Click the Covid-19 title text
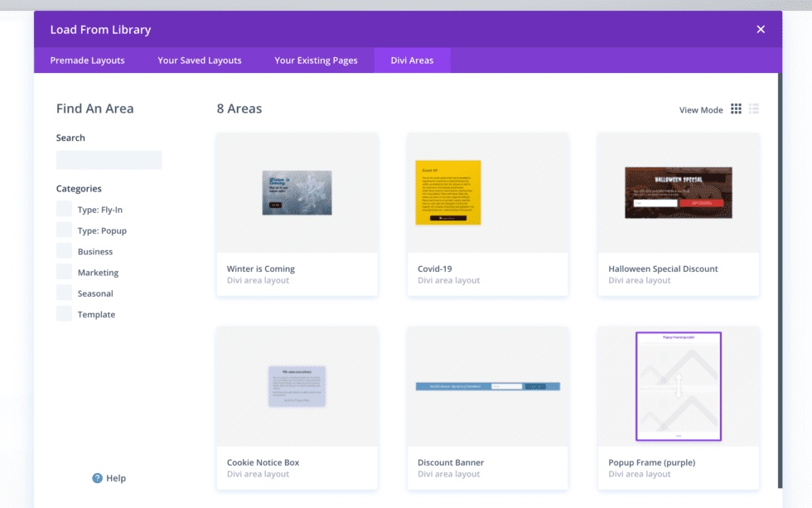The width and height of the screenshot is (812, 508). 434,269
